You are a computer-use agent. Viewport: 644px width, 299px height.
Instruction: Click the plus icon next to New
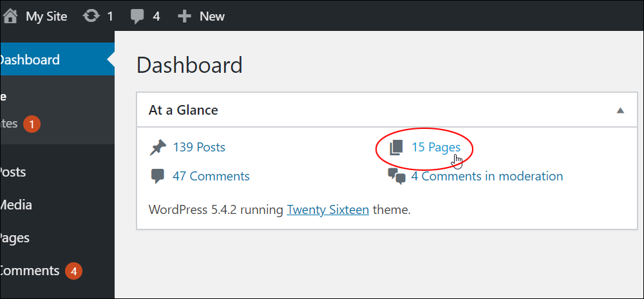(184, 16)
